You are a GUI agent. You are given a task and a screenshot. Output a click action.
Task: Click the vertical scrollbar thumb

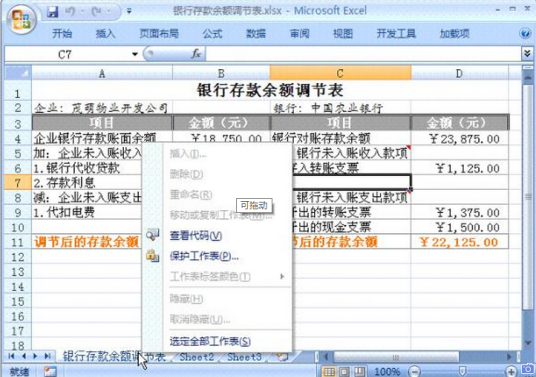[x=527, y=197]
